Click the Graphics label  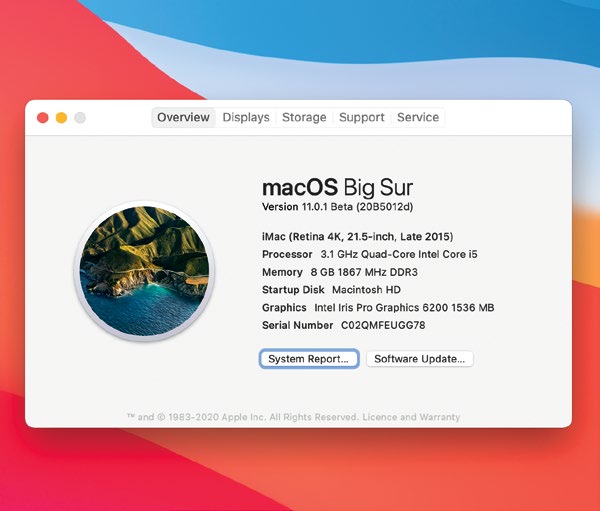point(284,307)
